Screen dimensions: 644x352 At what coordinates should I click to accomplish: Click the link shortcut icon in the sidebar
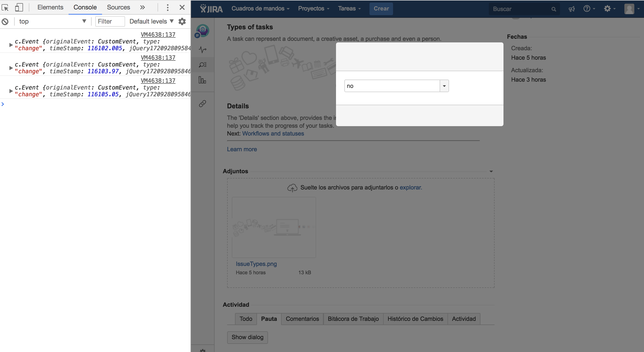point(203,104)
